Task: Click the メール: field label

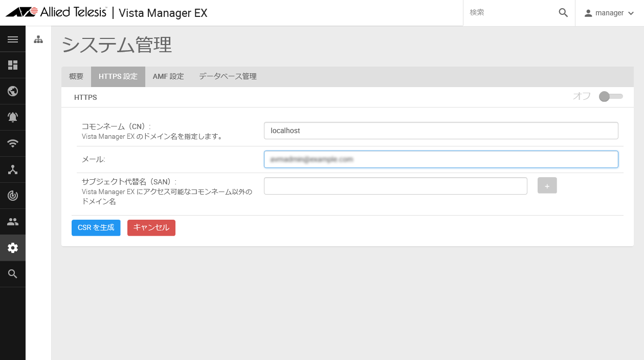Action: click(x=94, y=160)
